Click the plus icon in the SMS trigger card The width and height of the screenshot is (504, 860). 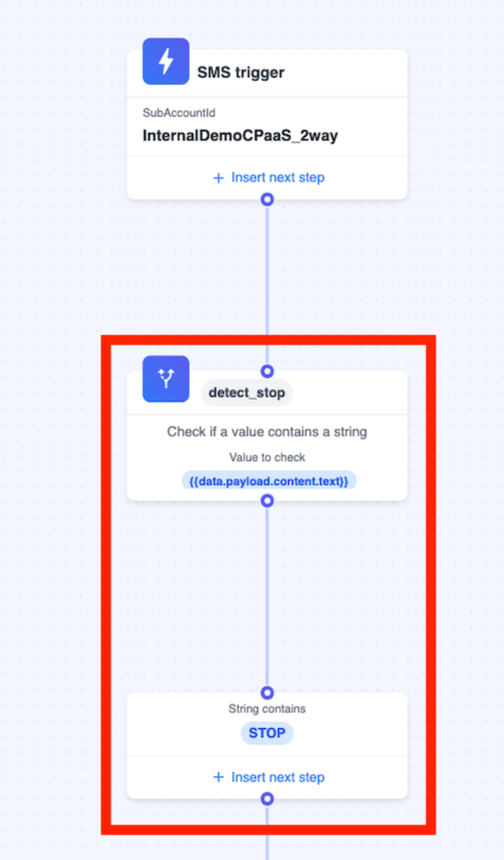[x=219, y=178]
